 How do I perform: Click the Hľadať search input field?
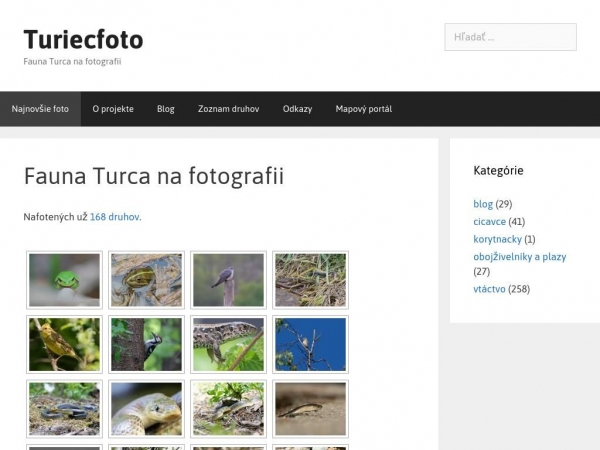coord(510,37)
